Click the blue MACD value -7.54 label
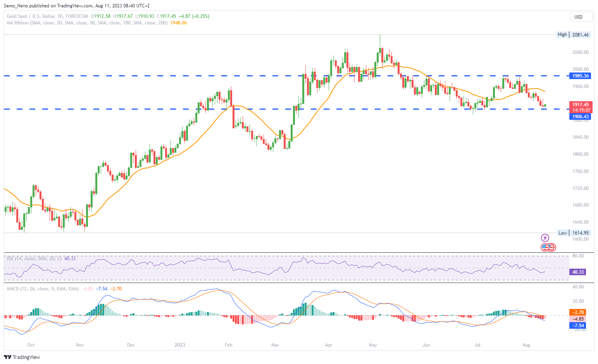 pyautogui.click(x=577, y=326)
